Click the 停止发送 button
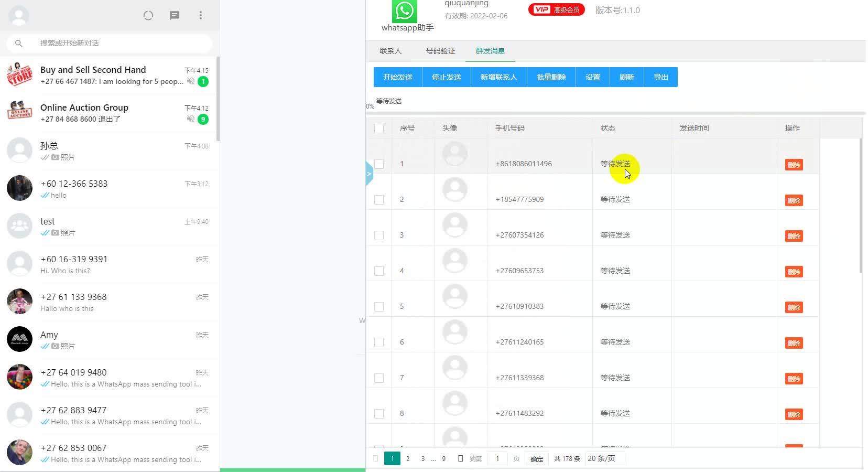 pyautogui.click(x=447, y=77)
